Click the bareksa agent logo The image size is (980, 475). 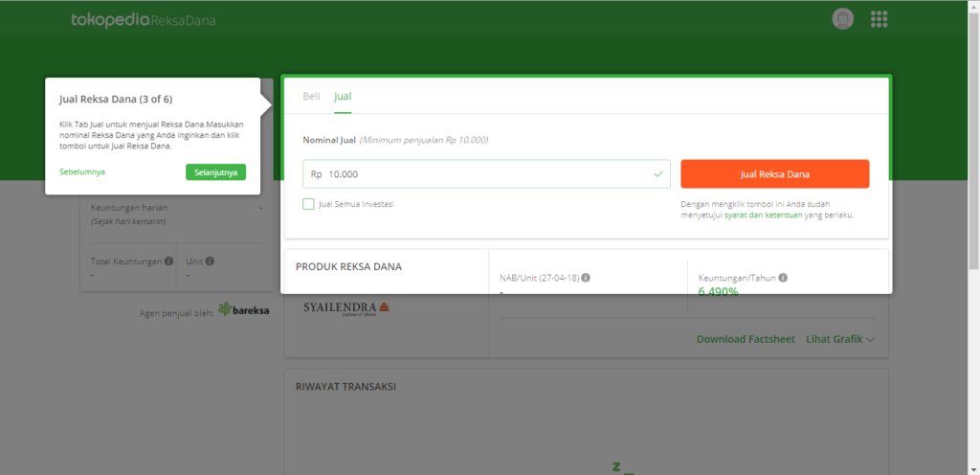pyautogui.click(x=244, y=309)
